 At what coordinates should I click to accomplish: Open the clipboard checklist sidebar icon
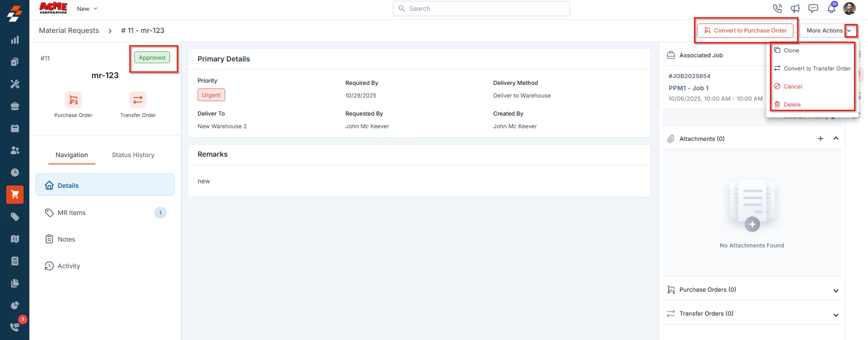click(x=15, y=62)
